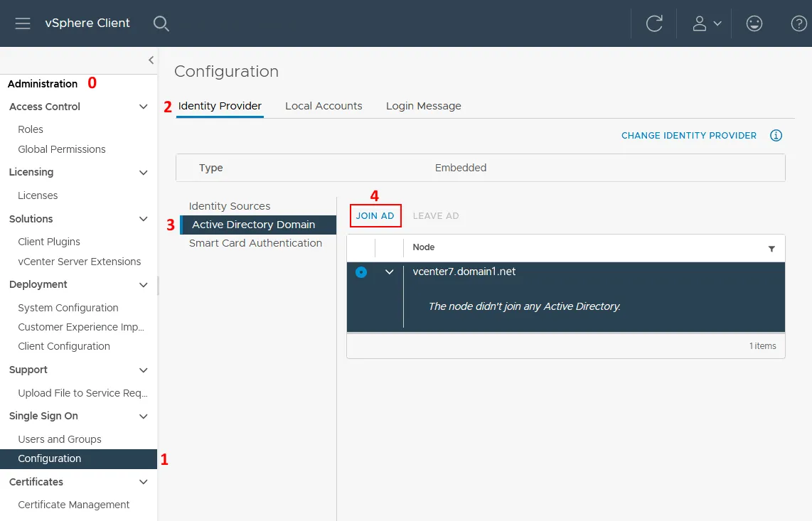
Task: Open the hamburger navigation menu
Action: pos(23,23)
